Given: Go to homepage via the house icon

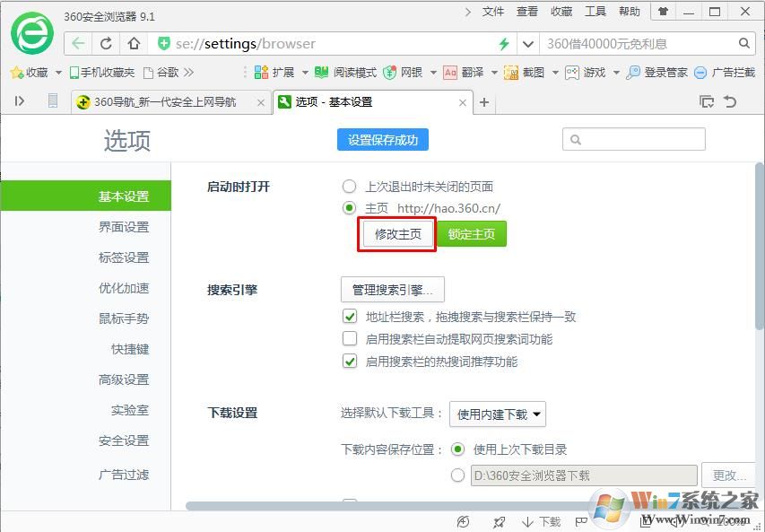Looking at the screenshot, I should (x=134, y=44).
